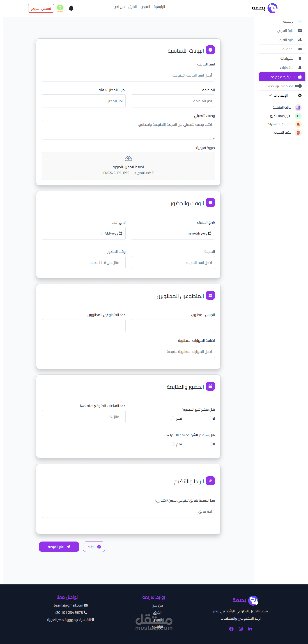Image resolution: width=308 pixels, height=644 pixels.
Task: Select لا for هل سيتم تتبع الحضور
Action: 211,418
